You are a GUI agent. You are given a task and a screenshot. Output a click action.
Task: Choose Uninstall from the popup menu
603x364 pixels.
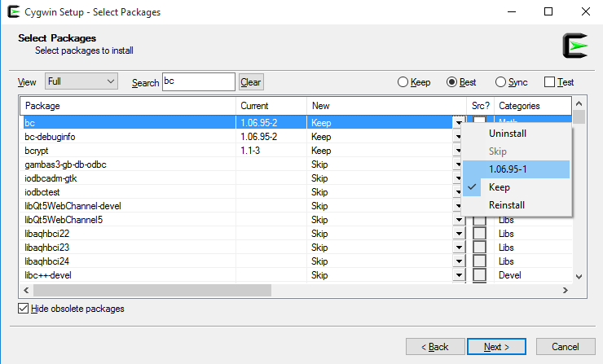pyautogui.click(x=516, y=134)
